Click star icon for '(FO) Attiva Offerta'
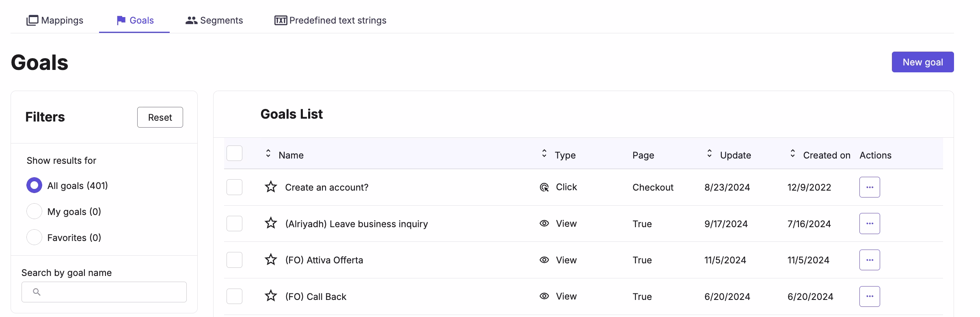The width and height of the screenshot is (980, 317). (271, 260)
